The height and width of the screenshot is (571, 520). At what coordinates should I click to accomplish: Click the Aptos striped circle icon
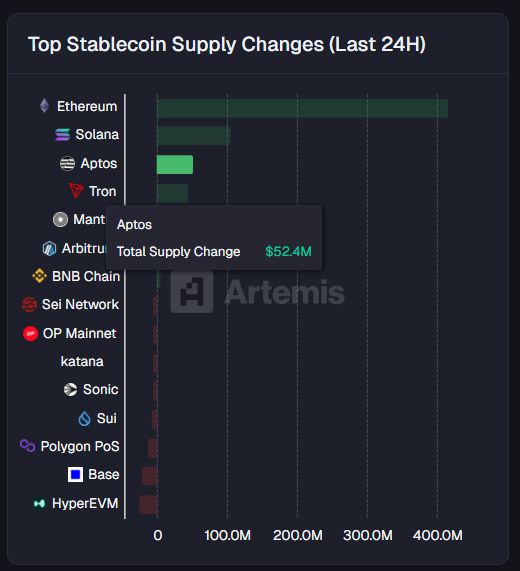(x=67, y=163)
